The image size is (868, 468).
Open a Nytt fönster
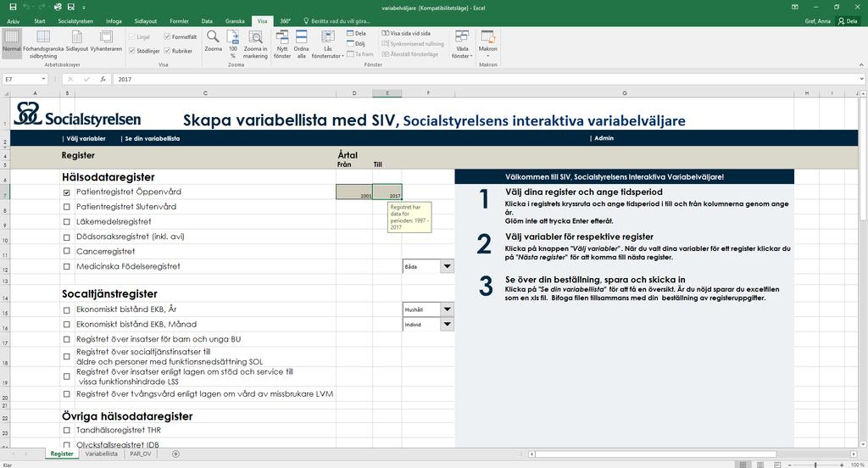pos(282,44)
